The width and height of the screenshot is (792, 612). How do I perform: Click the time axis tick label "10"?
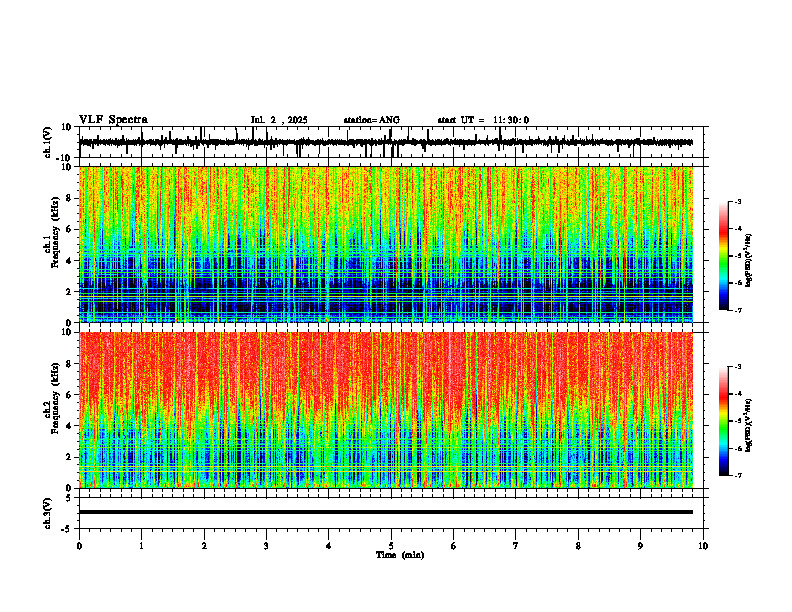pyautogui.click(x=703, y=546)
